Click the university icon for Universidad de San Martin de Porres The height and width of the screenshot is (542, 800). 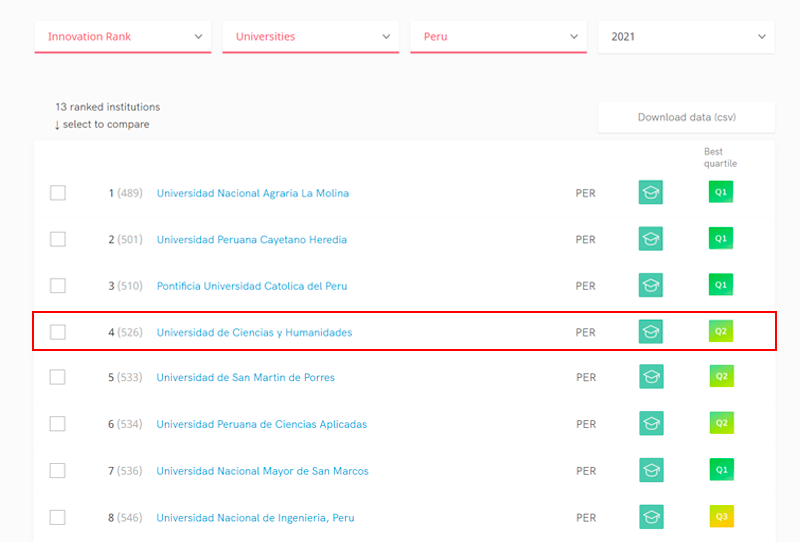point(651,377)
